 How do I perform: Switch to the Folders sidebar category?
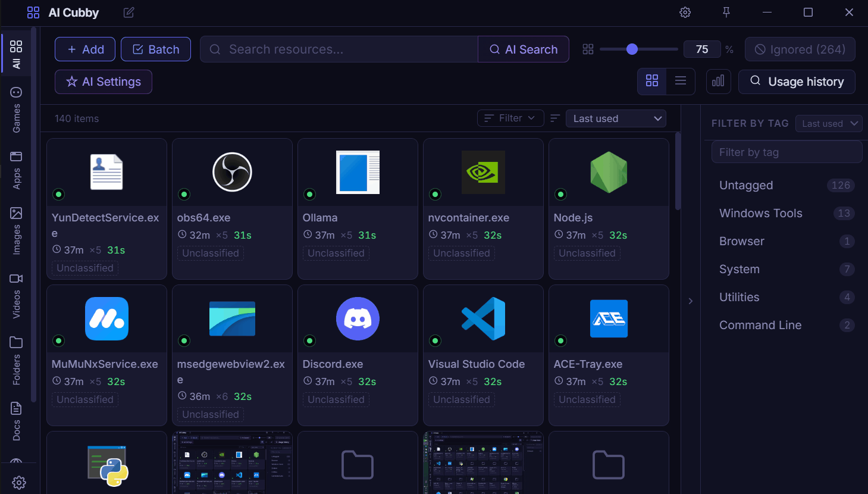[16, 360]
